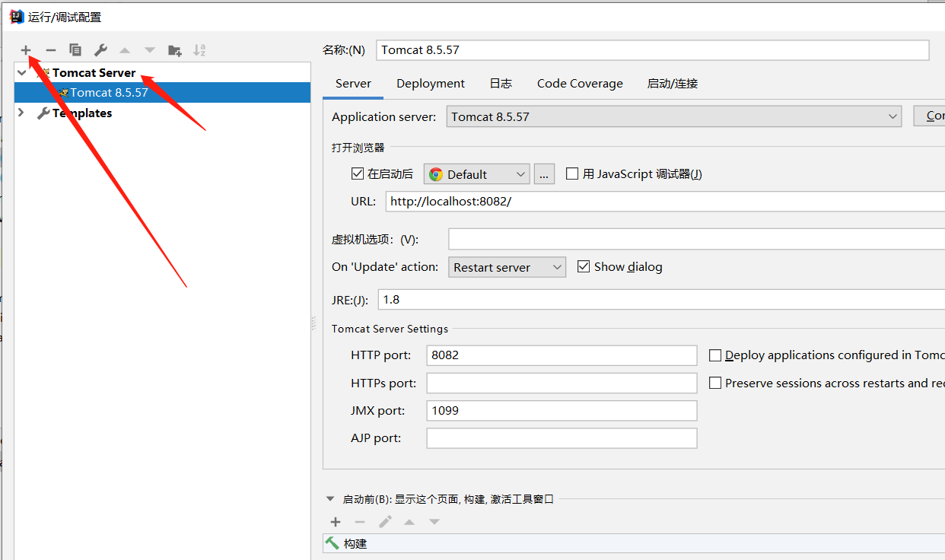
Task: Edit before-launch task with pencil icon
Action: [386, 522]
